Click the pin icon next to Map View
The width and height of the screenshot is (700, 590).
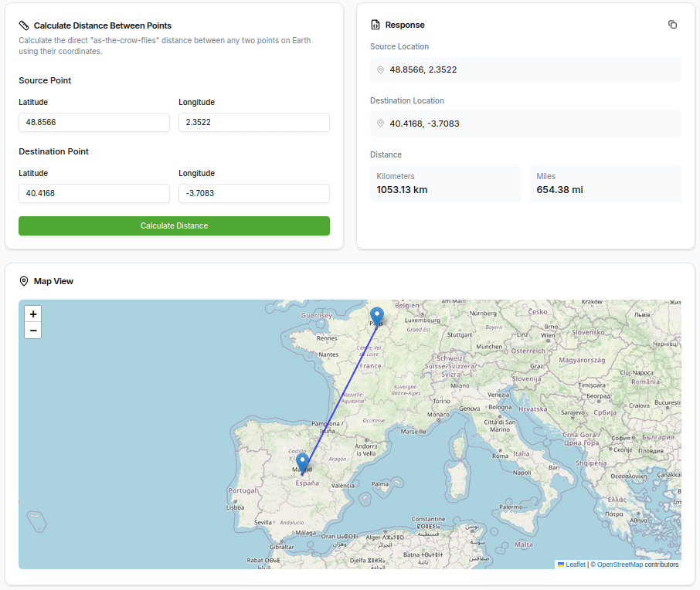pos(24,281)
